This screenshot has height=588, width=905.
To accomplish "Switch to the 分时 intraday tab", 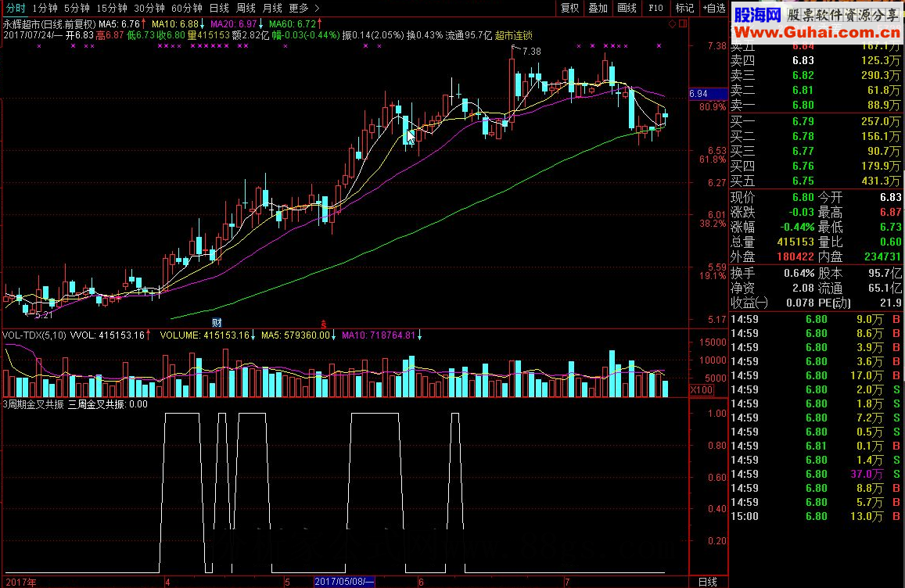I will (x=16, y=8).
